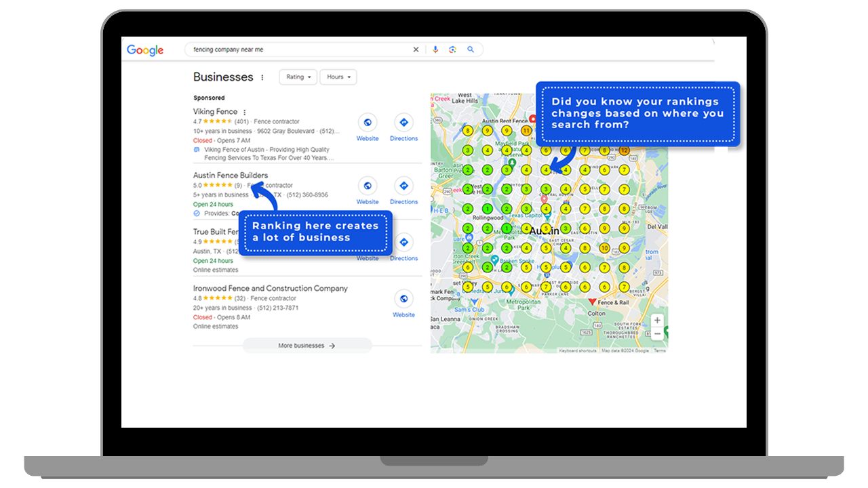Submit search with the magnifier icon
This screenshot has height=488, width=868.
(471, 49)
